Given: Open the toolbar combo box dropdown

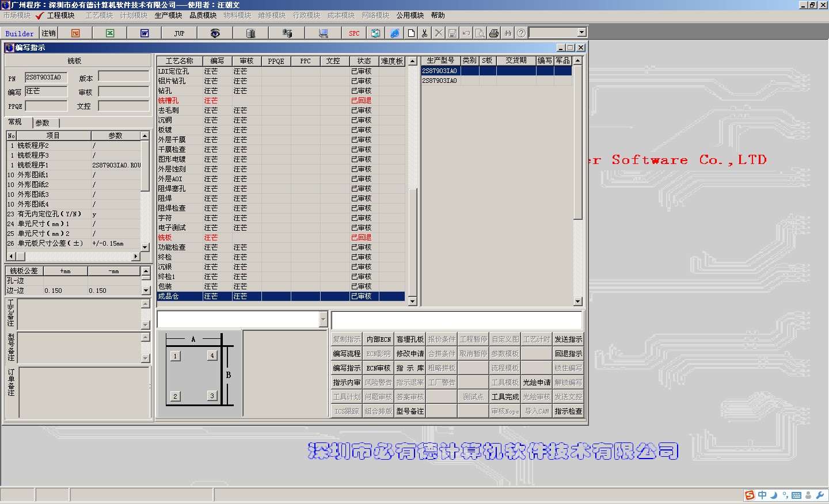Looking at the screenshot, I should (581, 33).
